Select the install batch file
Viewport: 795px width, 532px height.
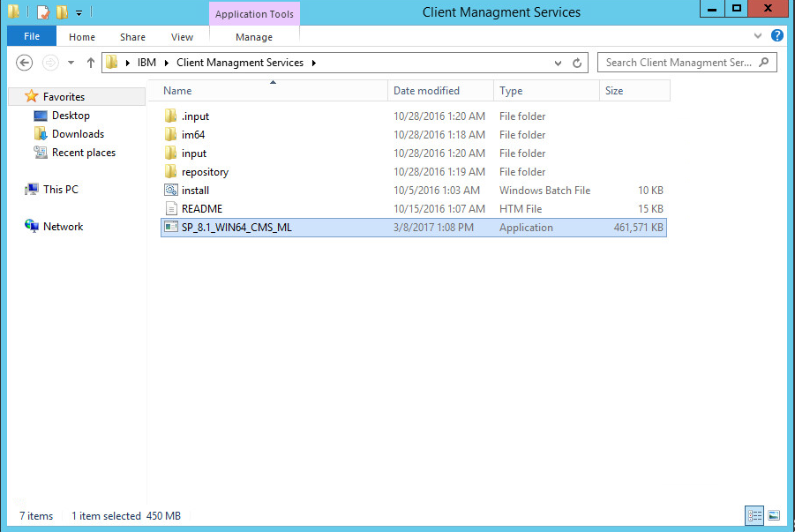tap(195, 191)
